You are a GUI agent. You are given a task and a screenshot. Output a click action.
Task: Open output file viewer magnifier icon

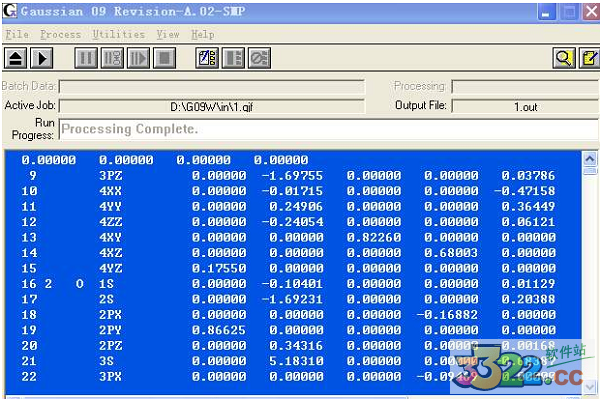click(564, 58)
